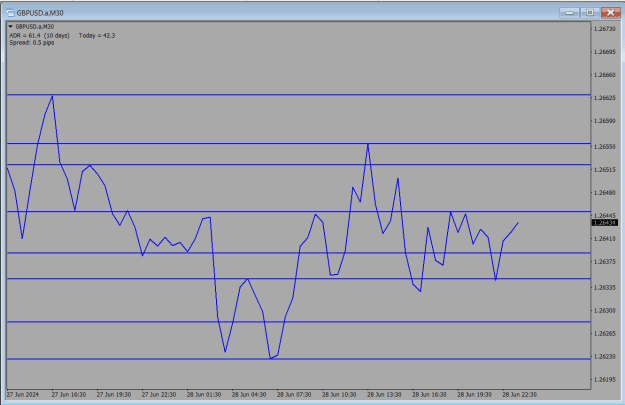Click price scale value 1.26230

coord(605,356)
